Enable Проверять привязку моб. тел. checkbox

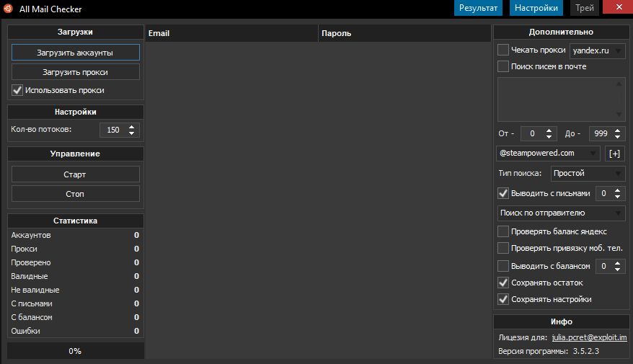click(503, 248)
